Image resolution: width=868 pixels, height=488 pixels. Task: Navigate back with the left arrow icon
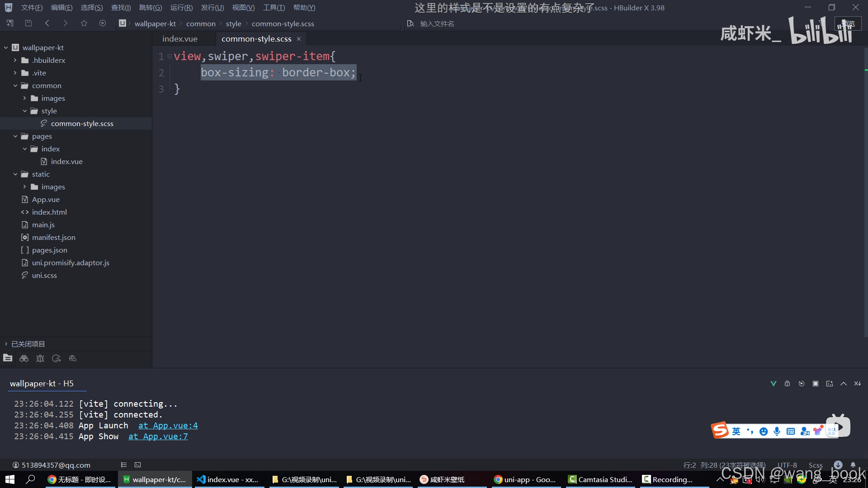tap(47, 23)
